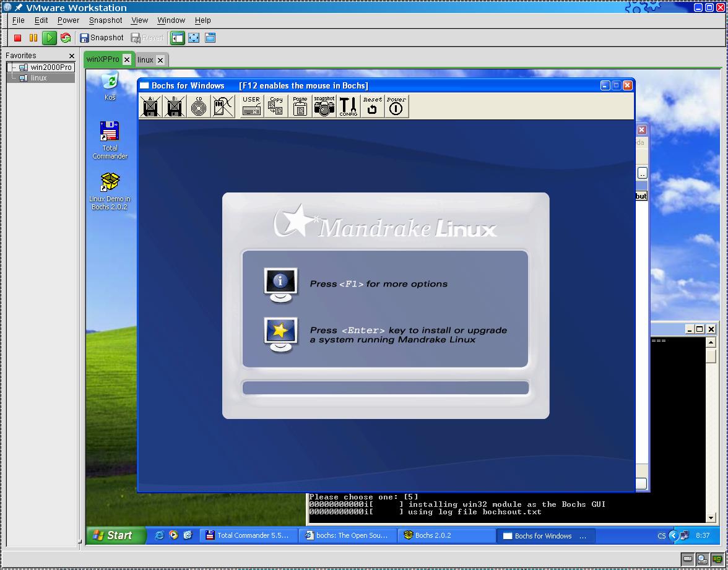Image resolution: width=728 pixels, height=570 pixels.
Task: Switch to bochs: The Open Source taskbar button
Action: pos(347,536)
